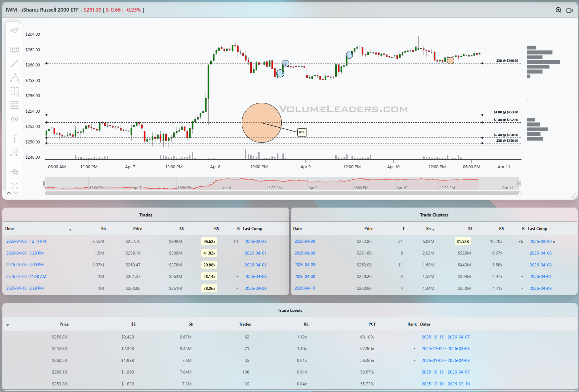Open dates 2025-12-10 - 2026-03-10 link

tap(445, 384)
